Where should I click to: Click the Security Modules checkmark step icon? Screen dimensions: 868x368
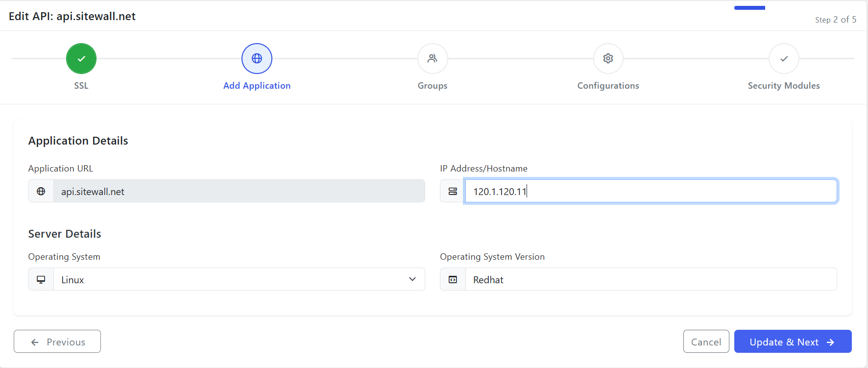(784, 58)
